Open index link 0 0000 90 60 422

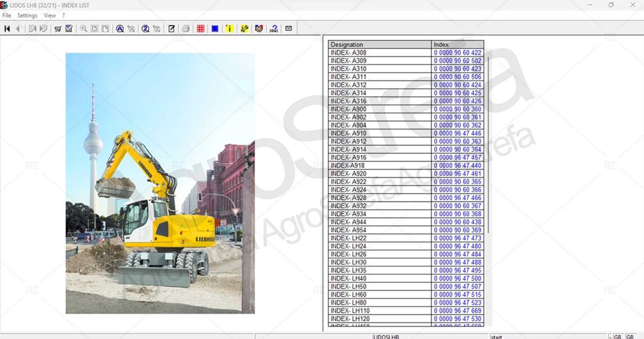click(457, 53)
